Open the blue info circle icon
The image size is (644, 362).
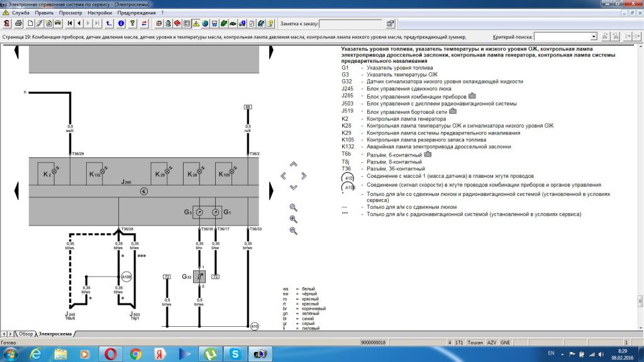tap(121, 23)
